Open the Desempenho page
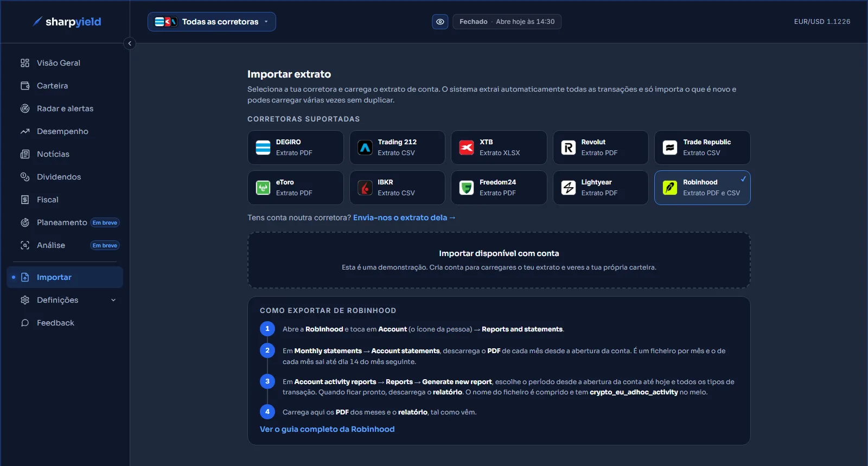 [x=65, y=131]
